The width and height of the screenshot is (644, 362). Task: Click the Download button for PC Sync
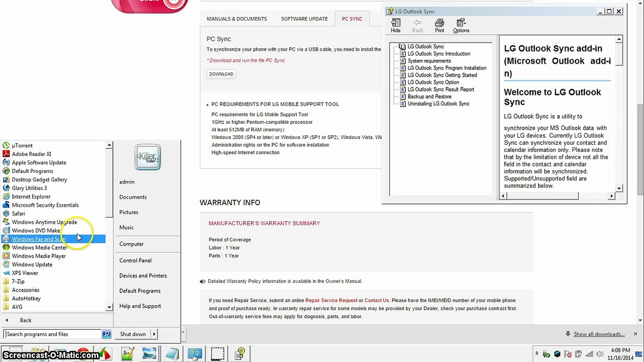click(x=222, y=74)
